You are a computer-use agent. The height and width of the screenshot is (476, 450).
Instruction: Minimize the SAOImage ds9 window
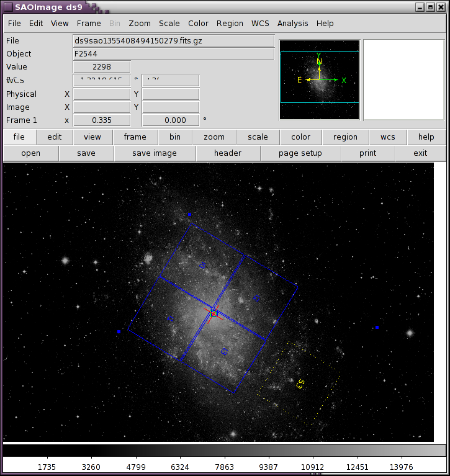tap(420, 7)
